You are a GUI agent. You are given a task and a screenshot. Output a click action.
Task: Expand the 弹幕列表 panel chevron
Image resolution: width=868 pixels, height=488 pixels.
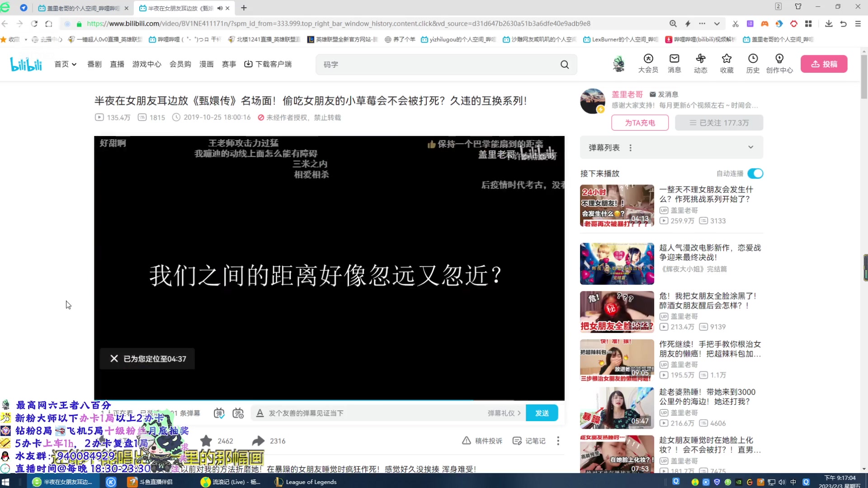tap(750, 147)
